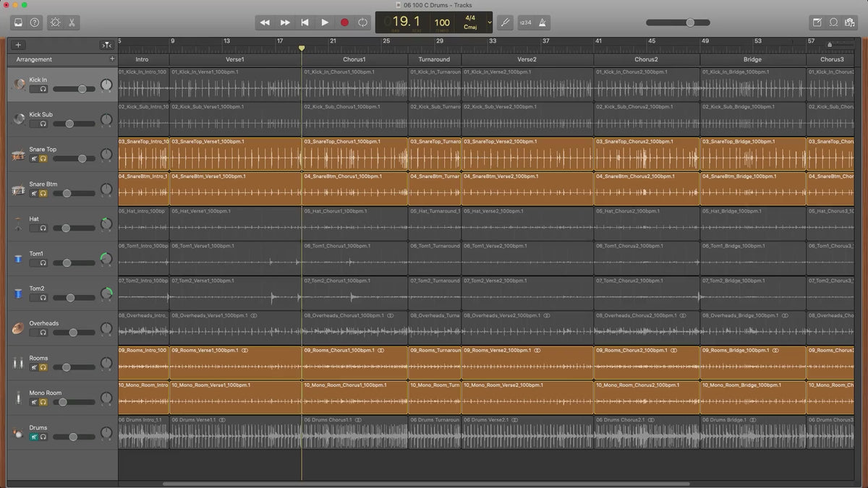The height and width of the screenshot is (488, 868).
Task: Open the Library panel
Action: (18, 22)
